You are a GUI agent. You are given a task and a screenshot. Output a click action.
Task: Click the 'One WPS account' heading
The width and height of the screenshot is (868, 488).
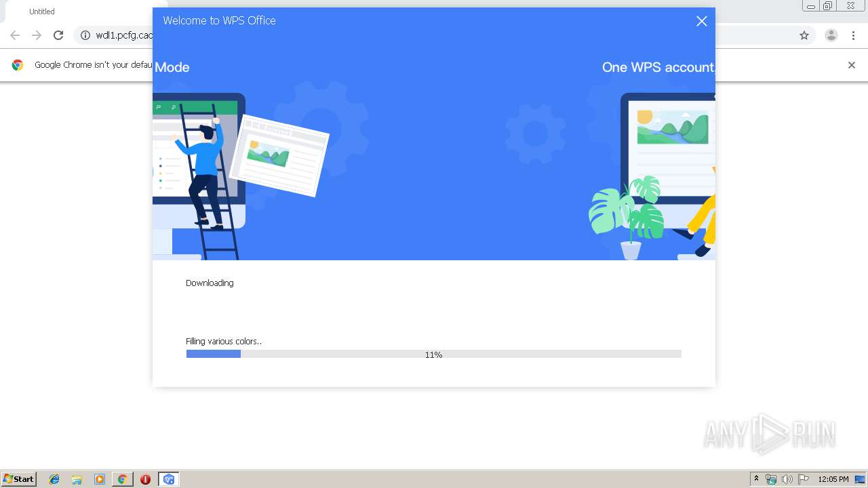click(658, 67)
